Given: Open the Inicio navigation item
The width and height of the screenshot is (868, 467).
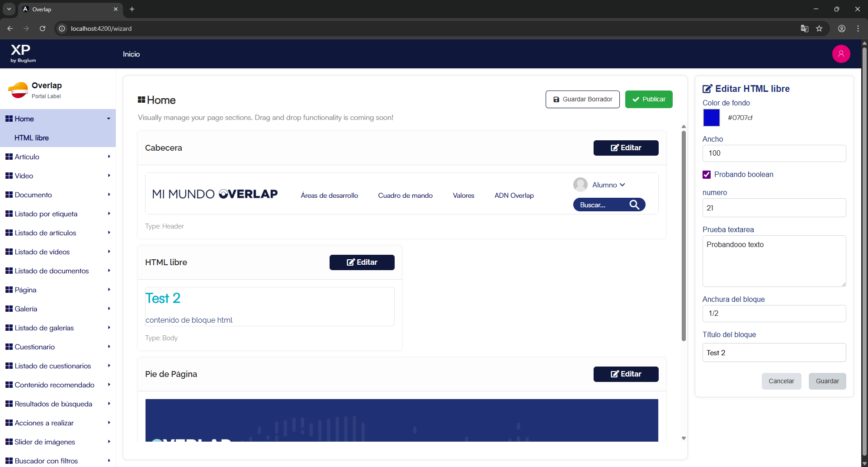Looking at the screenshot, I should tap(131, 54).
